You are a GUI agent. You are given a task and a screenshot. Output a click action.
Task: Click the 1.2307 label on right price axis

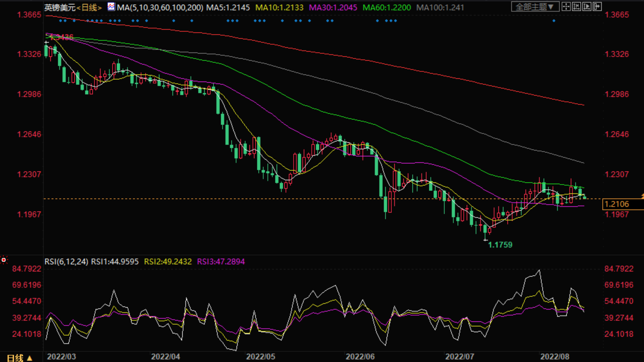[x=617, y=175]
